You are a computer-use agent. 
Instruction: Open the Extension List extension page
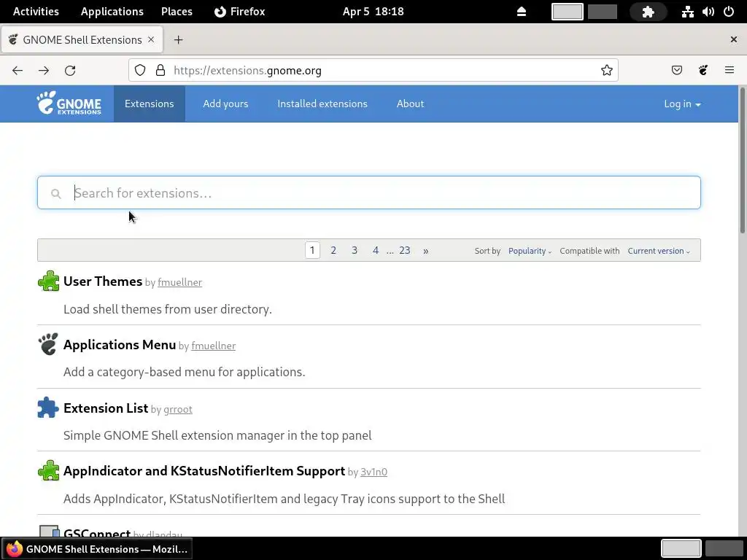coord(106,408)
